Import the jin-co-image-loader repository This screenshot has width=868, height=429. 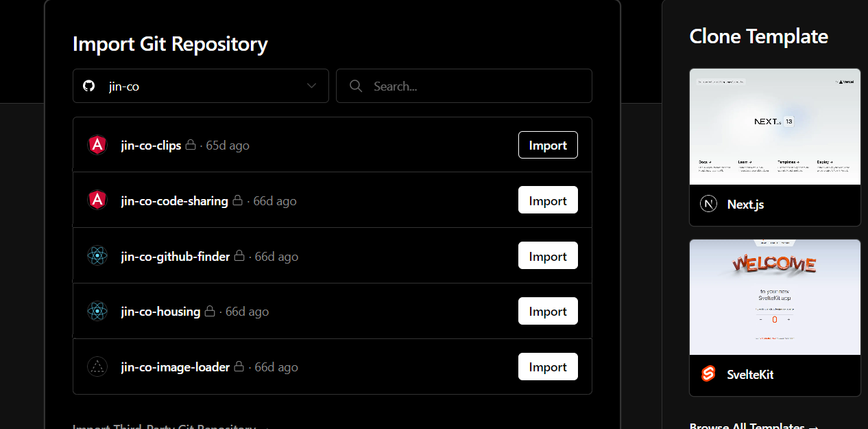coord(548,367)
